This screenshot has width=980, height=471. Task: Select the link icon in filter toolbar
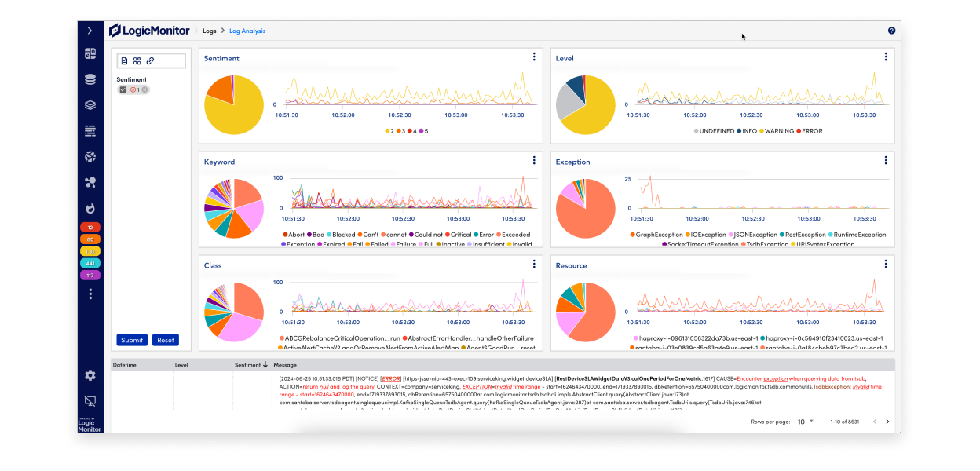point(150,60)
